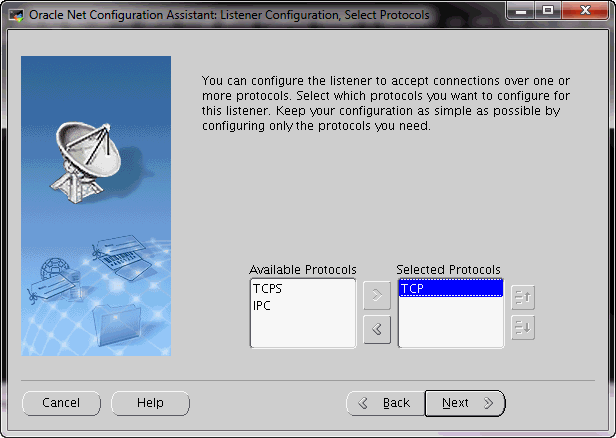616x438 pixels.
Task: Click the move protocol down icon
Action: point(523,328)
